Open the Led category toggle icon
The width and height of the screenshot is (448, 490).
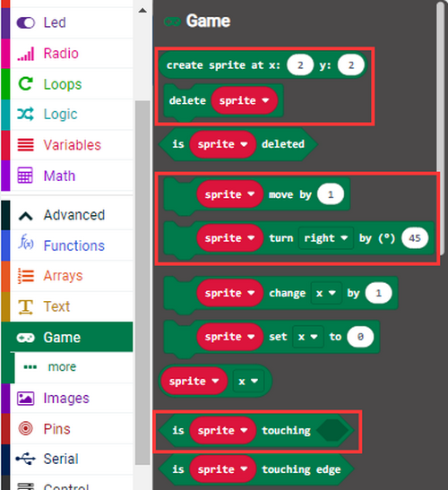25,22
